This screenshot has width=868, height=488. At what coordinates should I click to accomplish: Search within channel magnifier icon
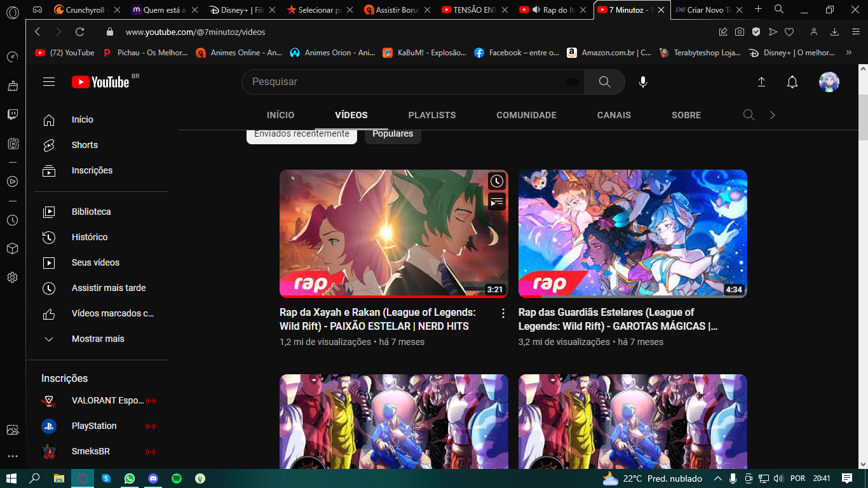(x=749, y=115)
